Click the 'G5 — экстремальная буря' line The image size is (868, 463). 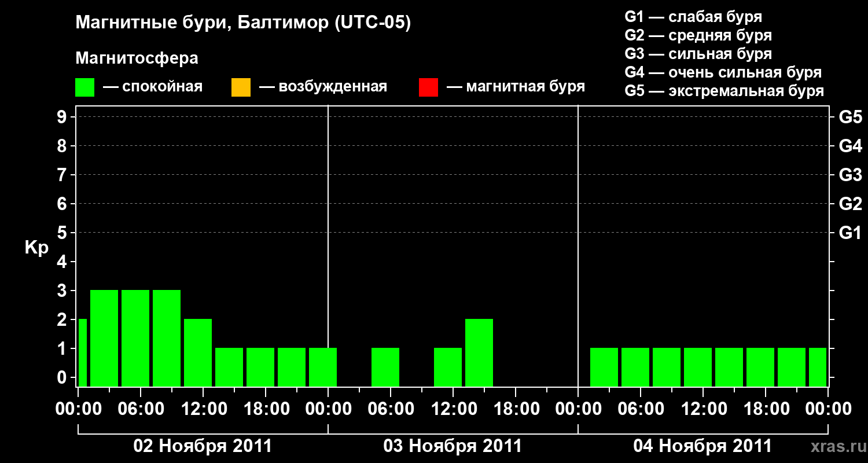(724, 91)
